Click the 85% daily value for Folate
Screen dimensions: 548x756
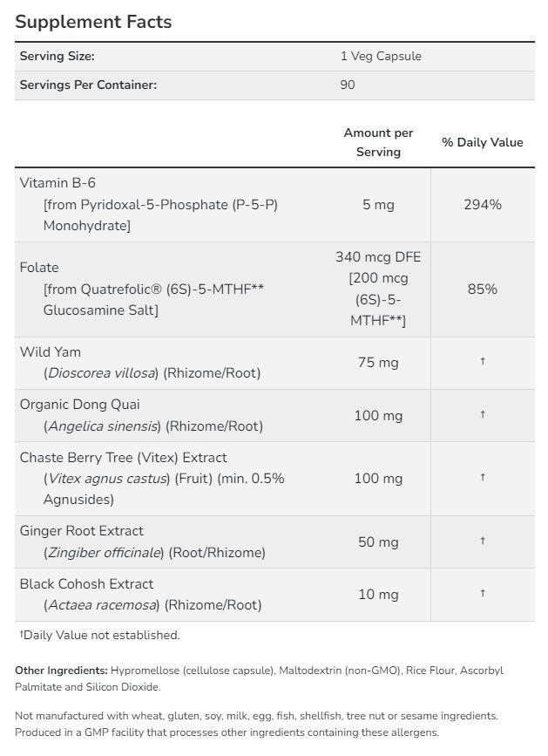tap(483, 289)
